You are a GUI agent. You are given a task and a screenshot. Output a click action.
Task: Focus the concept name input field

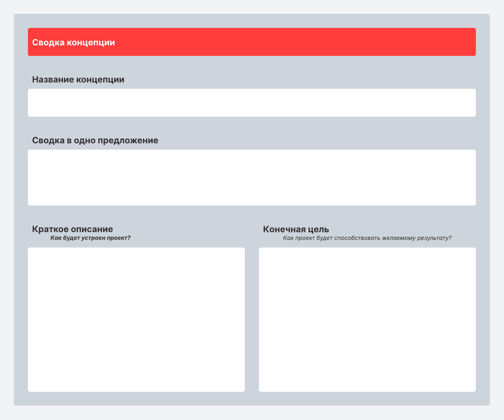[x=252, y=103]
